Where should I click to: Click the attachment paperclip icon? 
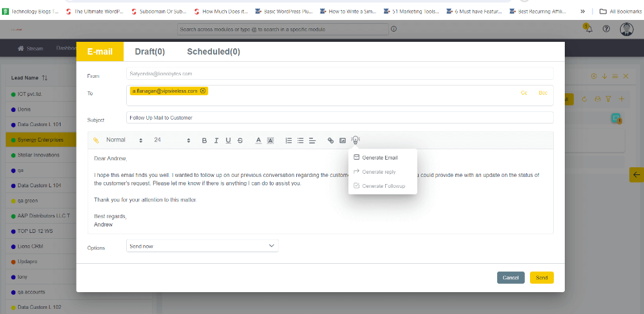pyautogui.click(x=96, y=140)
